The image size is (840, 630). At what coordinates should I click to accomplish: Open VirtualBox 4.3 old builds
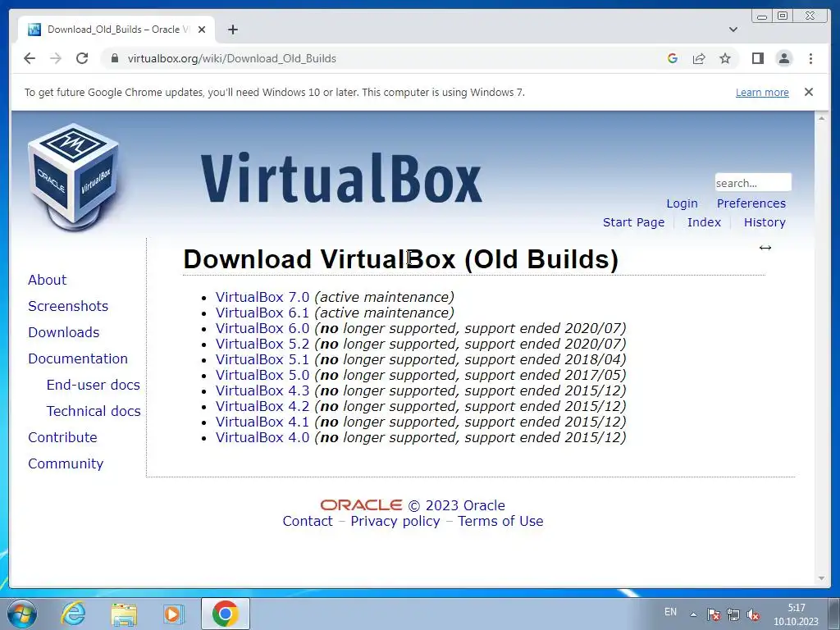click(x=262, y=390)
